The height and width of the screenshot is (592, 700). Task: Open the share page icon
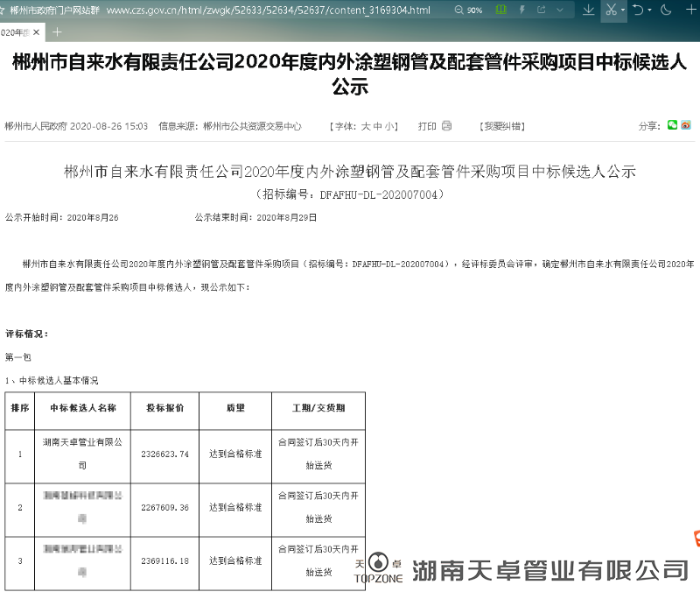(x=542, y=10)
